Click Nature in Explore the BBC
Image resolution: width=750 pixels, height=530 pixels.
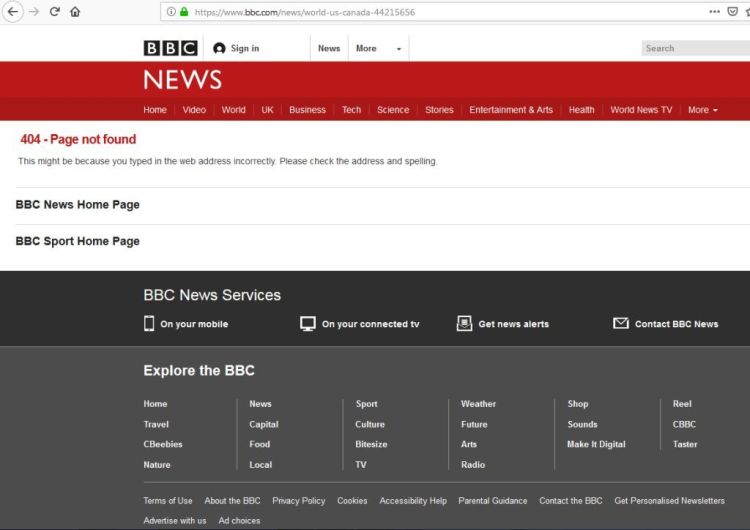157,464
